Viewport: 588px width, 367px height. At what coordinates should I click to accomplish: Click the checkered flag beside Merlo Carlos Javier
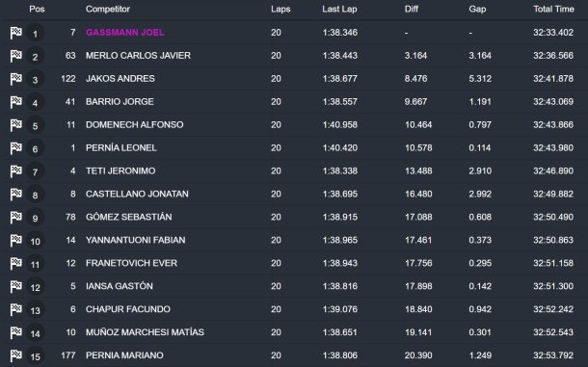[15, 56]
